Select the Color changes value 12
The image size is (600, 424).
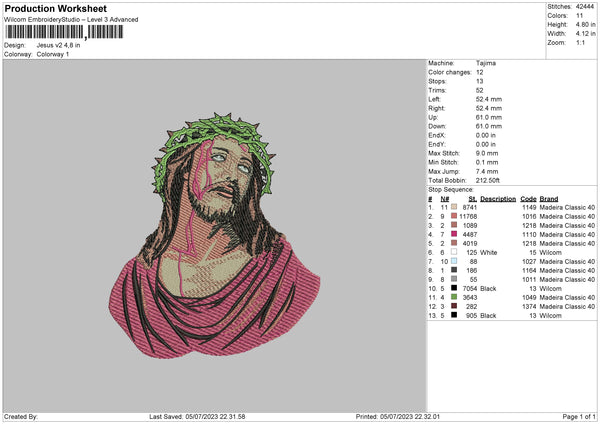(x=480, y=72)
